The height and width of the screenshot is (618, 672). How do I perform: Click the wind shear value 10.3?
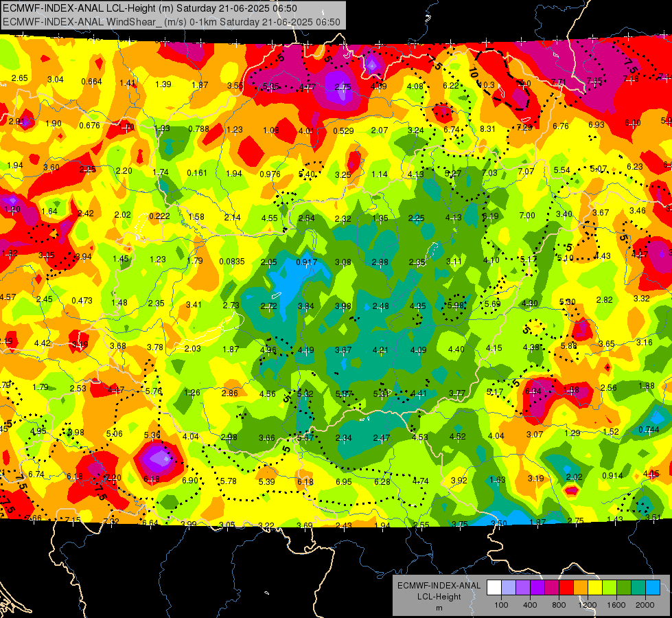click(x=486, y=85)
